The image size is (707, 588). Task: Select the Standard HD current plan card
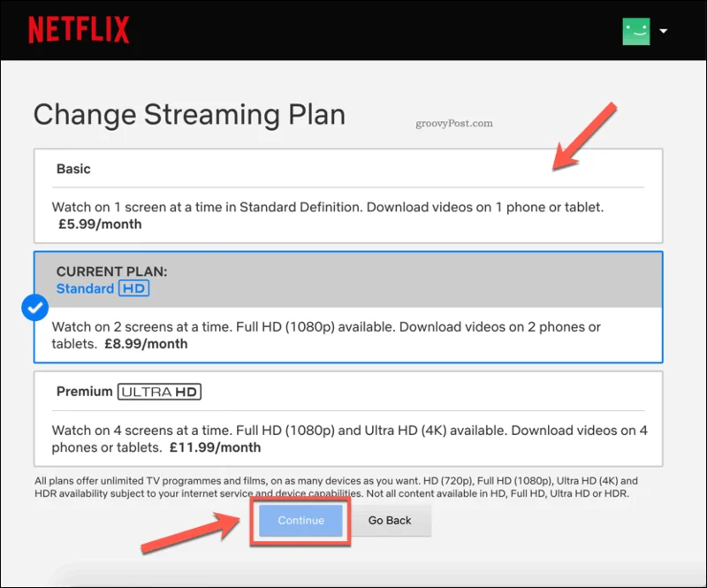348,307
